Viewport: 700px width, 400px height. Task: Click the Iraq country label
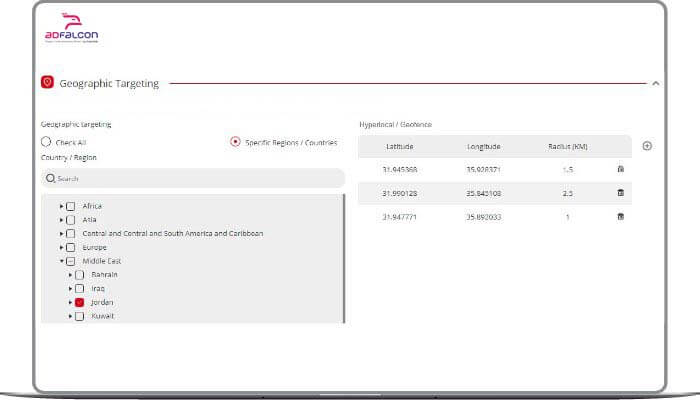click(98, 288)
